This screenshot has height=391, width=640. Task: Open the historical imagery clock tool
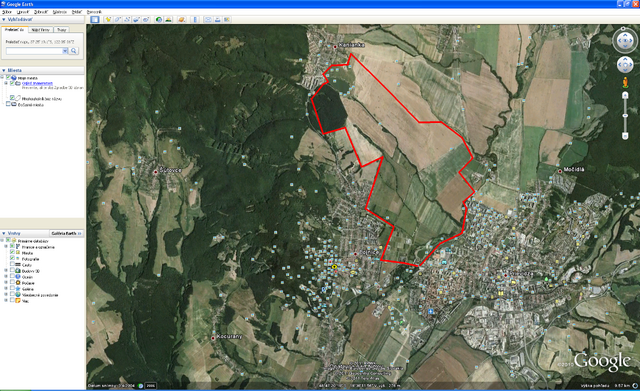pyautogui.click(x=159, y=20)
